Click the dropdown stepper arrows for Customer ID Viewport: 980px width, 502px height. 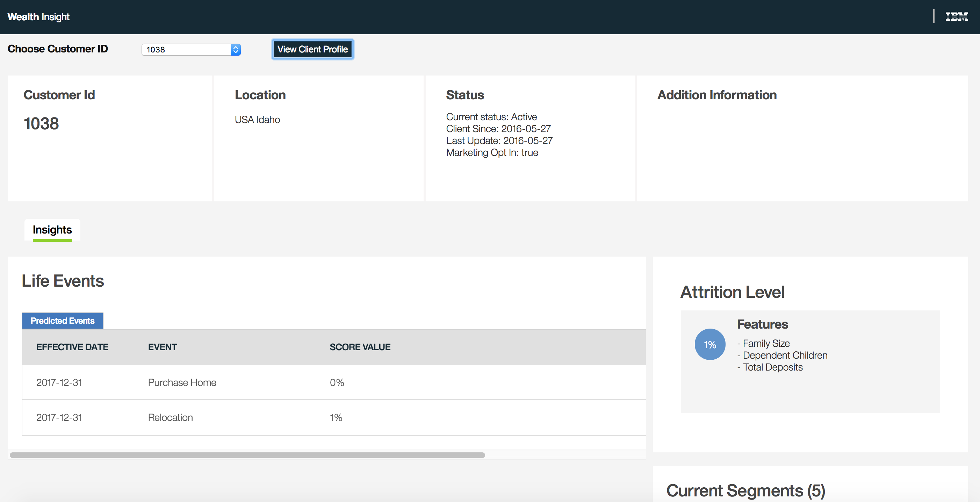point(236,50)
